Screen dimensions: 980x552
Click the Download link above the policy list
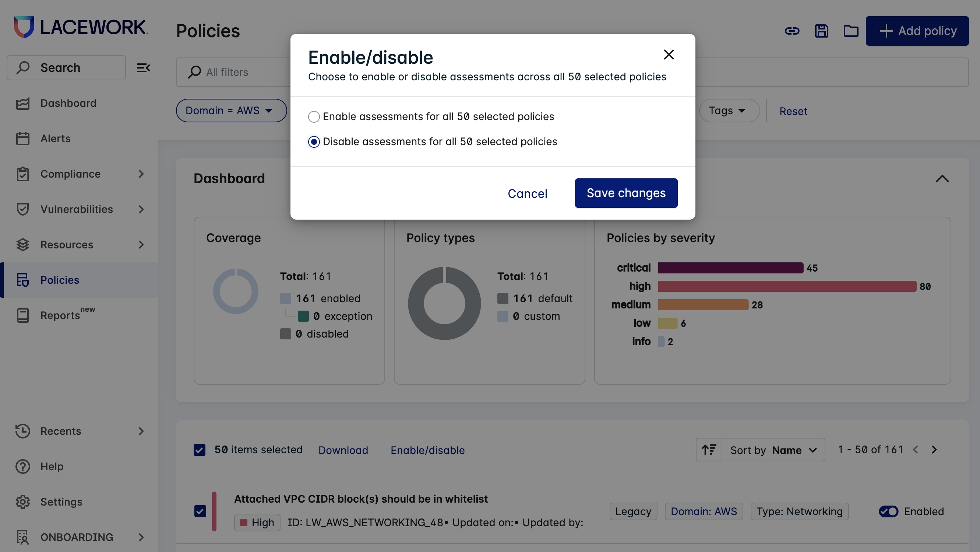click(343, 450)
